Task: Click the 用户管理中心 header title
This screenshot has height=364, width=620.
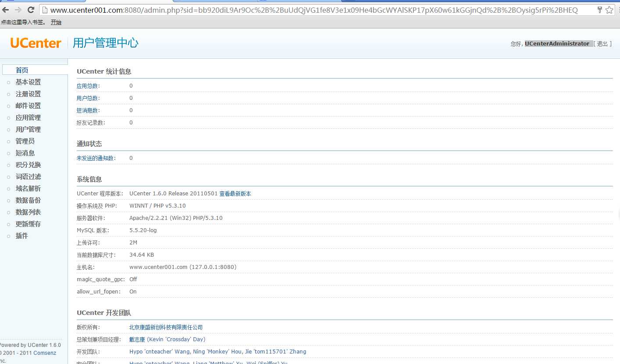Action: 106,43
